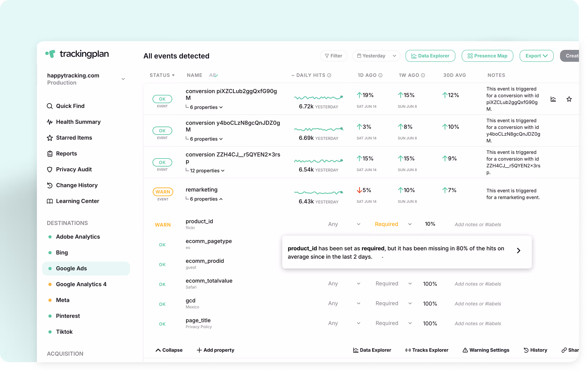The image size is (588, 373).
Task: Collapse remarketing 6 properties list
Action: click(x=206, y=199)
